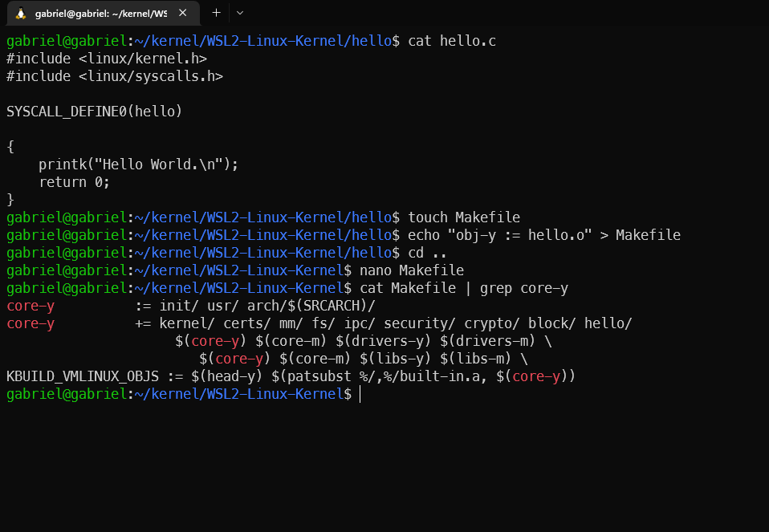Click the 'KBUILD_VMLINUX_OBJS' line

[x=291, y=376]
